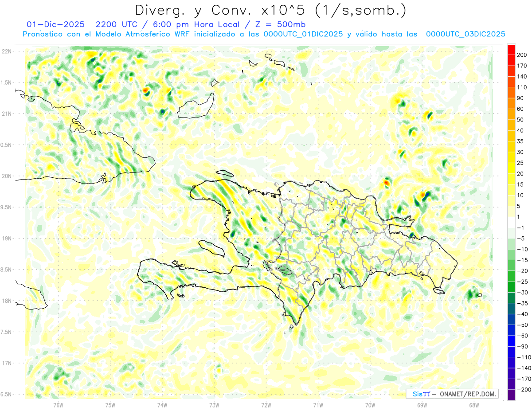
Task: Click the latitude label "6.5N"
Action: point(6,394)
